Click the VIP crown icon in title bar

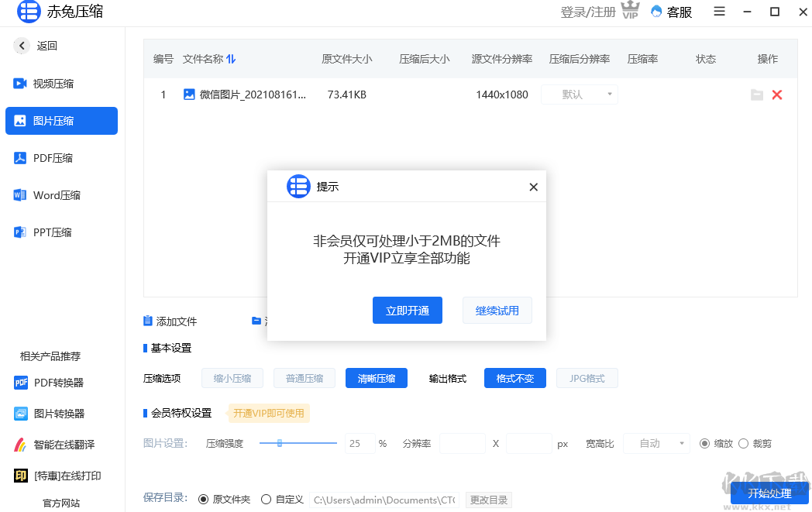tap(630, 9)
